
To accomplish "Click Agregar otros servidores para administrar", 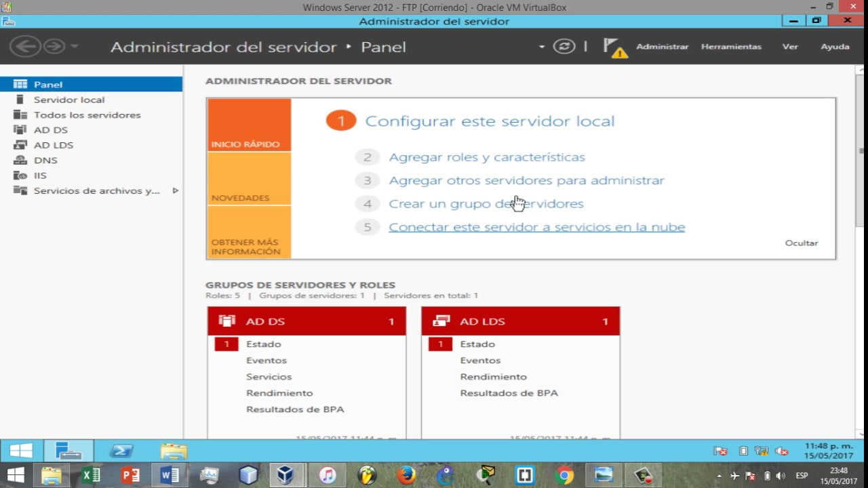I will [526, 180].
